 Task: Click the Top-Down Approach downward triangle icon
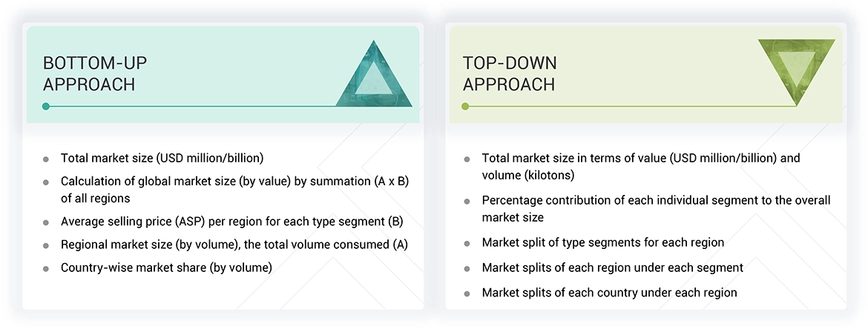pos(796,68)
